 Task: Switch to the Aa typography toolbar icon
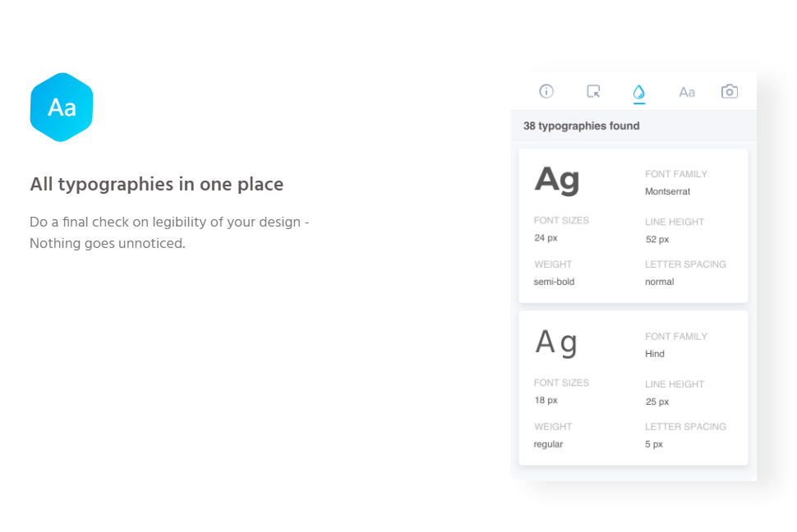(x=687, y=92)
